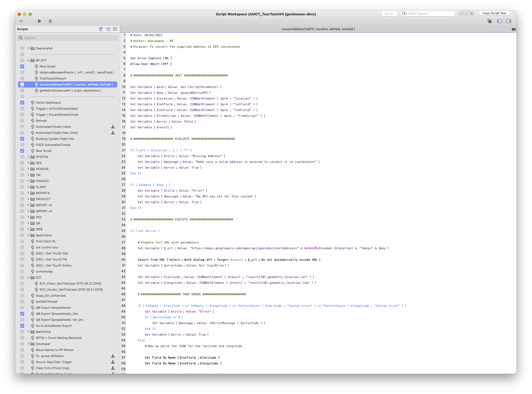Run script with the play button
The width and height of the screenshot is (532, 394).
[39, 21]
